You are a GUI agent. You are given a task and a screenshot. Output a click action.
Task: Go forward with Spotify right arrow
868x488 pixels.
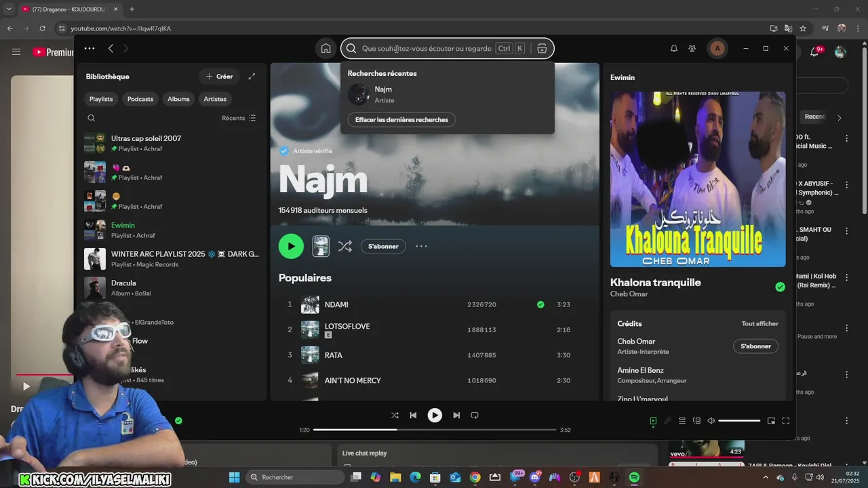[x=125, y=48]
